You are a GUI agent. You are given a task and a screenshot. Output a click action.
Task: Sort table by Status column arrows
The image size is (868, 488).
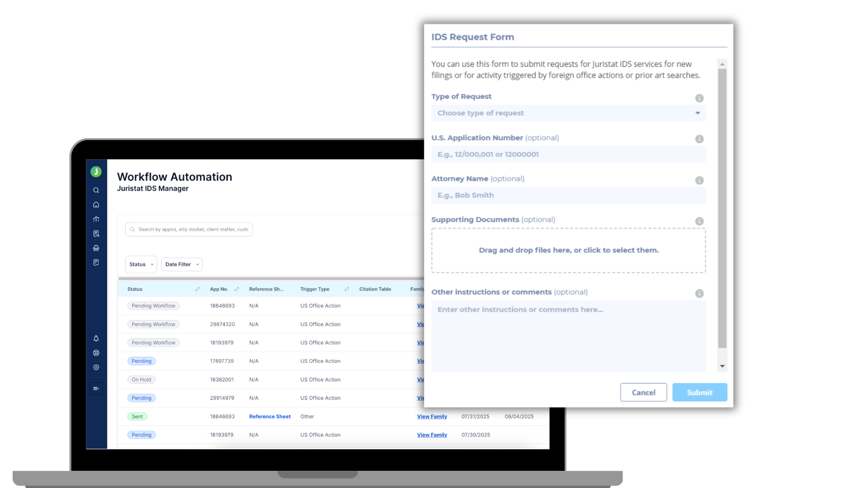tap(197, 289)
